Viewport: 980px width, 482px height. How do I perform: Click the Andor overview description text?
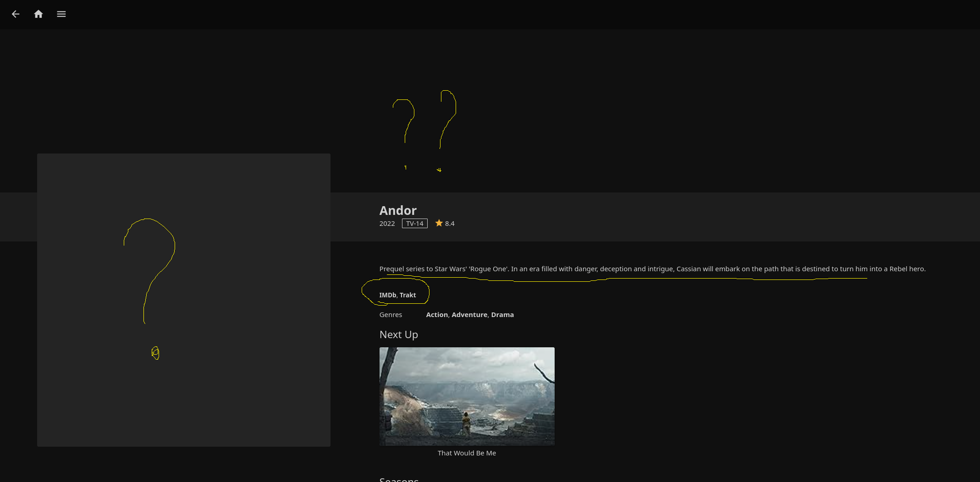[652, 269]
